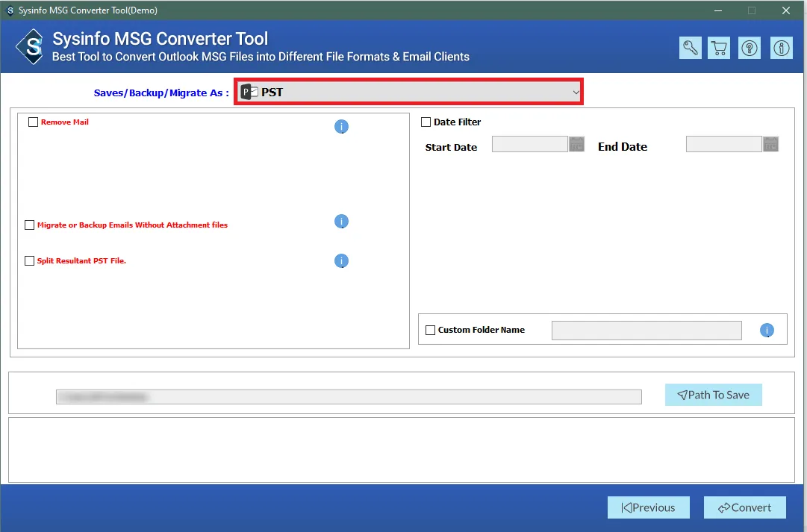
Task: Click info icon beside Without Attachment option
Action: 341,222
